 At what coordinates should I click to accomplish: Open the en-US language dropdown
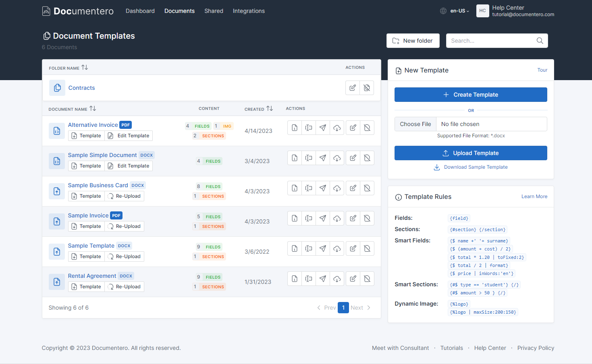455,11
